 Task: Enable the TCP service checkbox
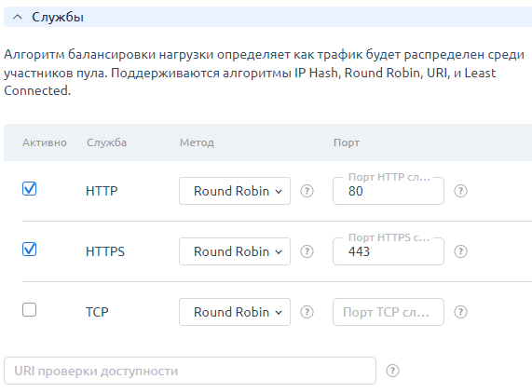[29, 310]
